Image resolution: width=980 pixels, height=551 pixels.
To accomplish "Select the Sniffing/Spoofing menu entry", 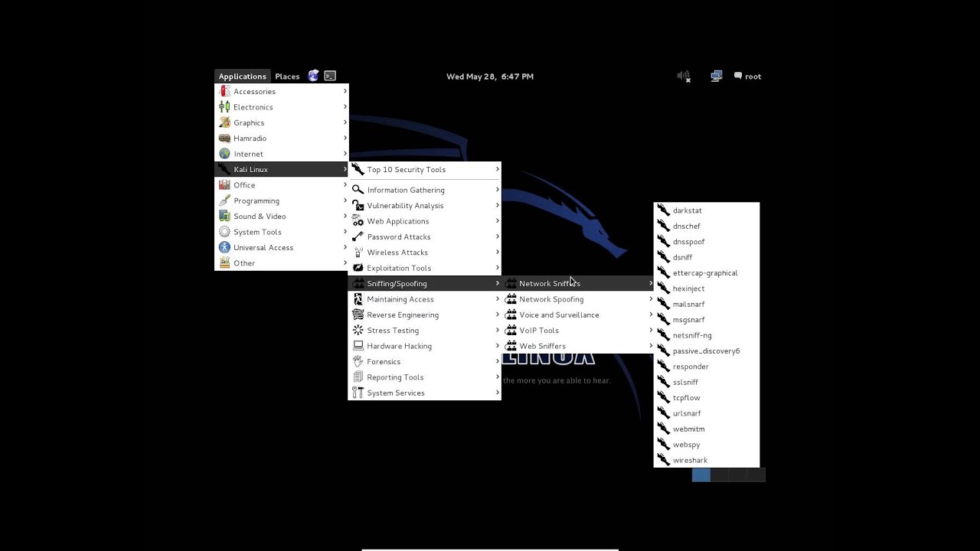I will (425, 283).
